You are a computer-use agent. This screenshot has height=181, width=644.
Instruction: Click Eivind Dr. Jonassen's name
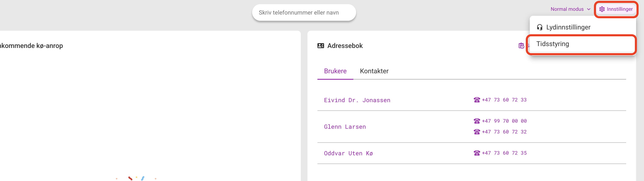357,100
